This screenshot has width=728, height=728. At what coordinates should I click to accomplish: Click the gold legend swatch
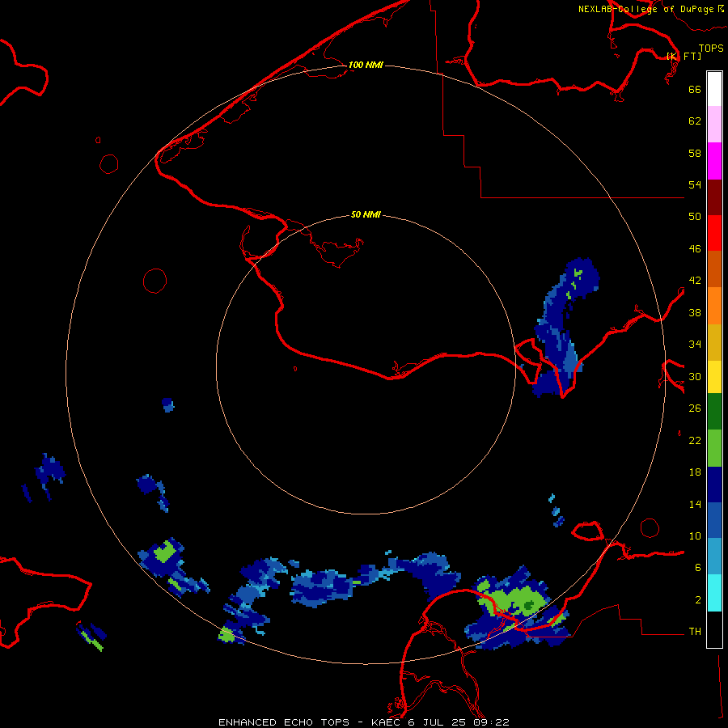(714, 343)
